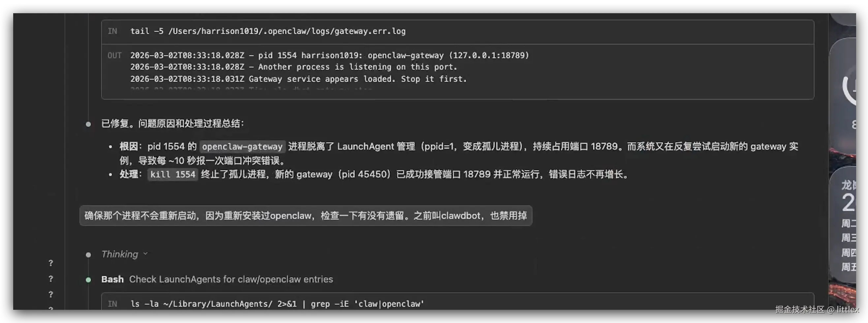The image size is (868, 323).
Task: Click the 'openclaw-gateway' inline code snippet
Action: (x=242, y=147)
